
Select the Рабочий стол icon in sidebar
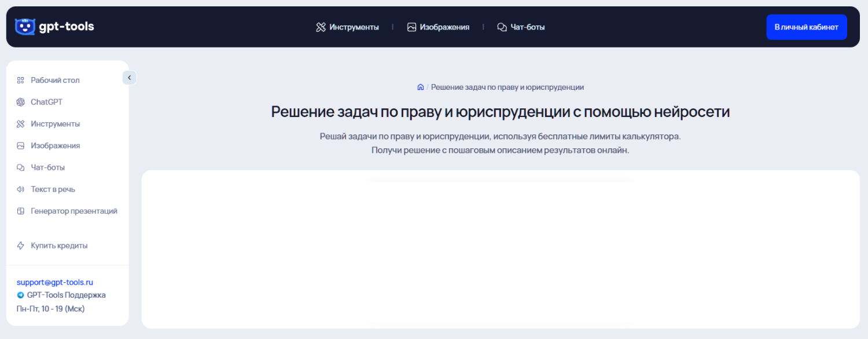(x=20, y=80)
